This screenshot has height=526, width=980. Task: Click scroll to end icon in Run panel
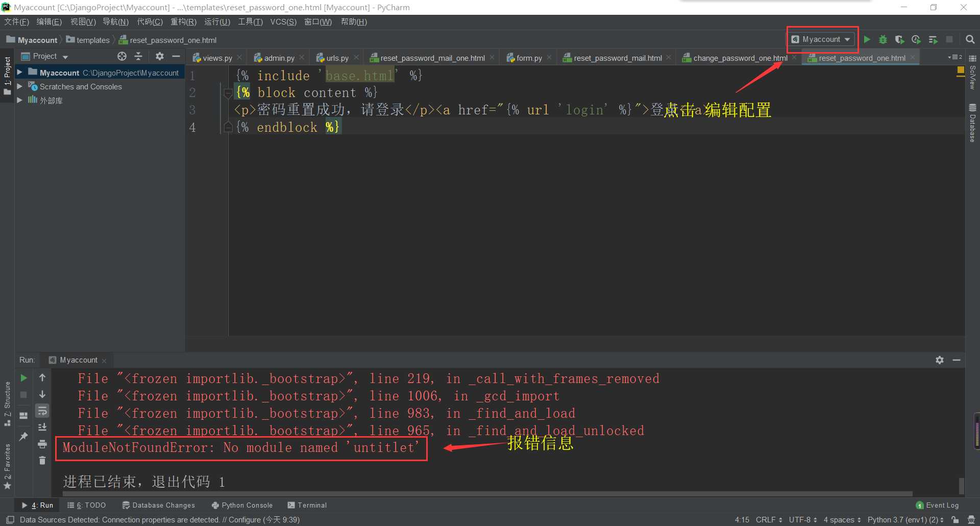[x=42, y=427]
